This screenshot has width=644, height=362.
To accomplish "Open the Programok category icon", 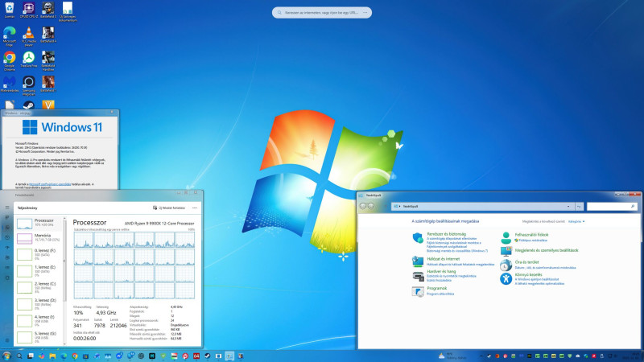I will [x=418, y=291].
